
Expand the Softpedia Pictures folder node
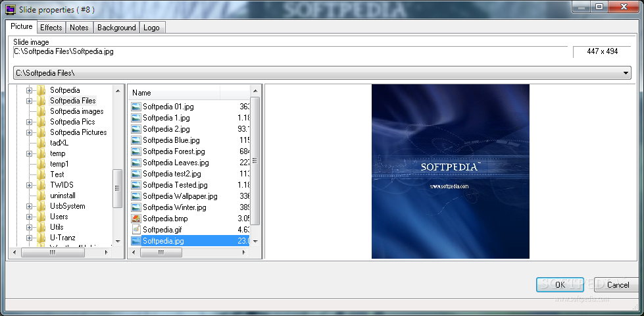pos(29,132)
